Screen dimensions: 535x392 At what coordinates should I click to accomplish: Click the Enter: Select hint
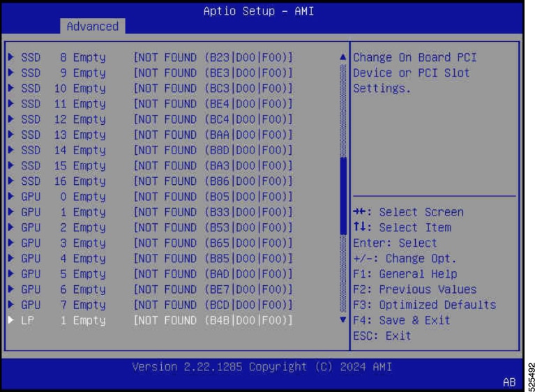click(395, 243)
